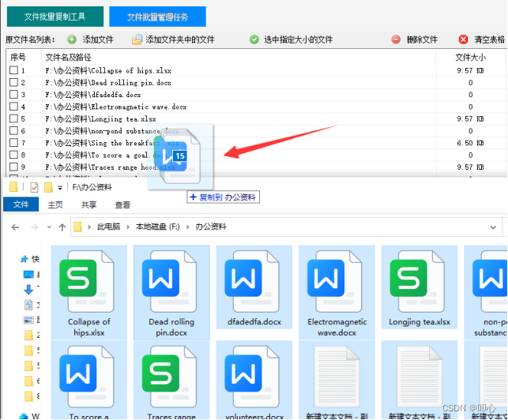Expand the chevron before 此电脑 in address bar

(x=89, y=227)
